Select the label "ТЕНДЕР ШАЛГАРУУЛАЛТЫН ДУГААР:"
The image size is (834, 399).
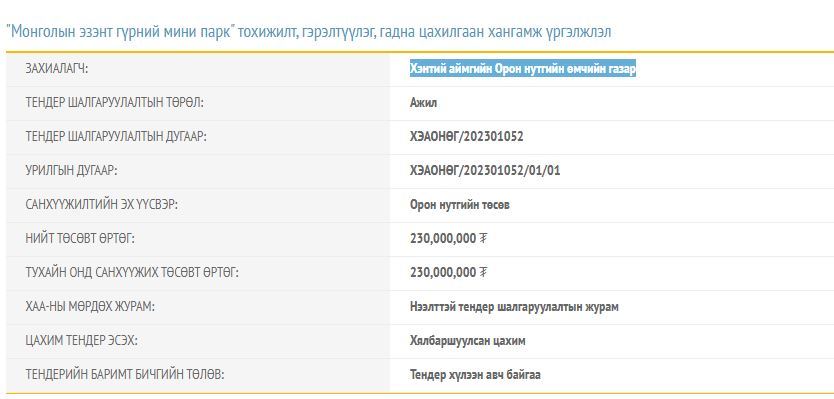(x=115, y=137)
